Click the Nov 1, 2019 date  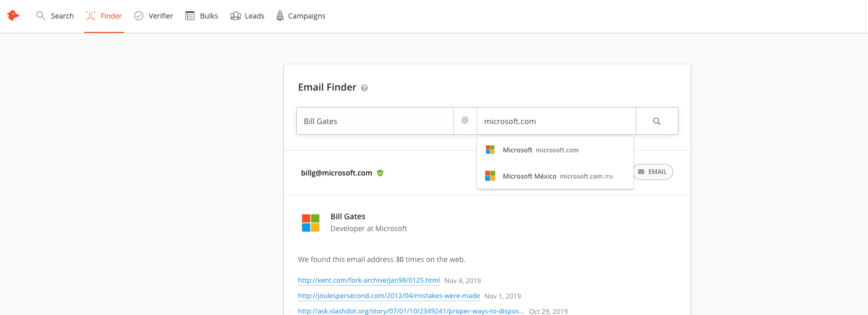coord(503,296)
